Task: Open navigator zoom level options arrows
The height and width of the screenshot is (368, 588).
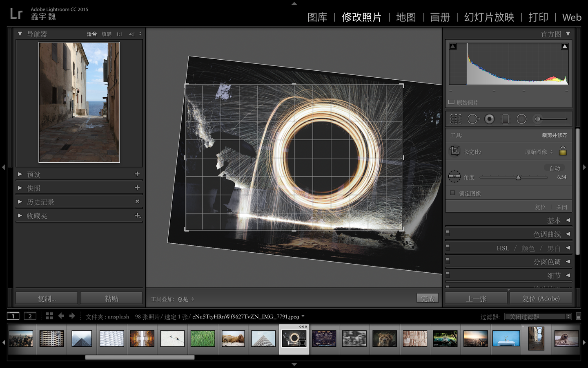Action: (x=140, y=34)
